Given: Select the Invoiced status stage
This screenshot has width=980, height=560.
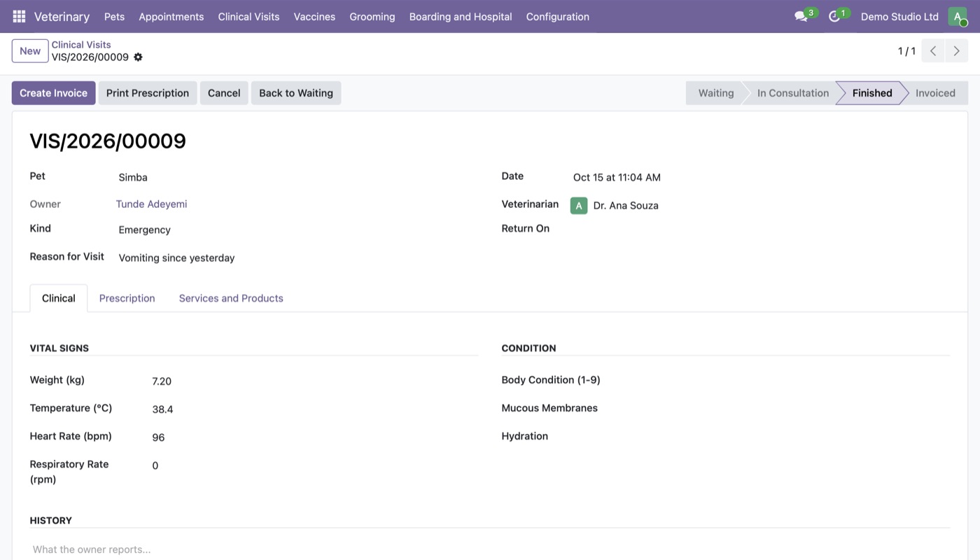Looking at the screenshot, I should click(x=935, y=93).
